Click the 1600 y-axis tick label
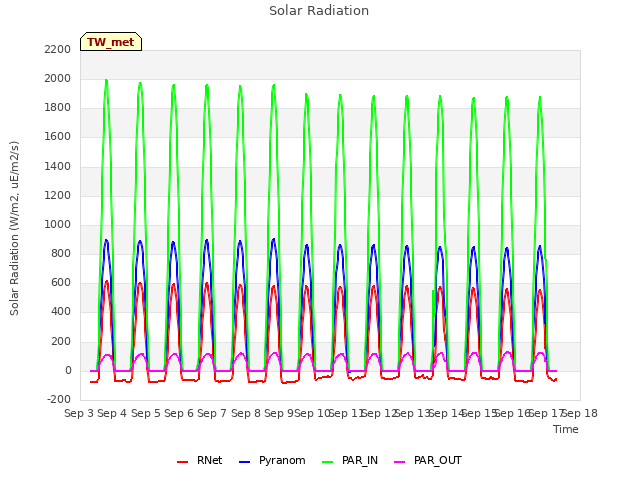This screenshot has height=480, width=640. click(58, 137)
